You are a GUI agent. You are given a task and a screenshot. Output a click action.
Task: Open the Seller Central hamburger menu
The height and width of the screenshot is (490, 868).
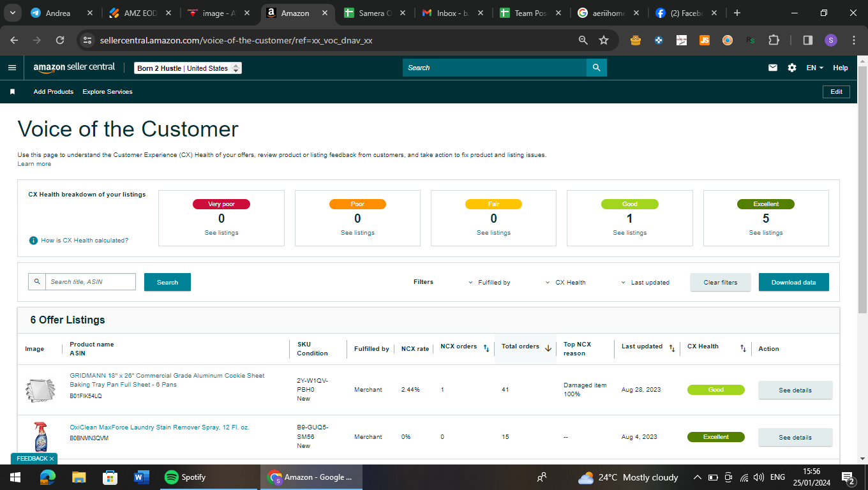[12, 68]
